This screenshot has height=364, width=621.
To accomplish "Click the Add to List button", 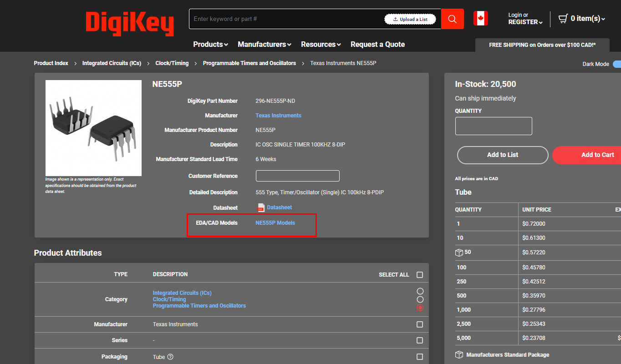I will pos(503,155).
